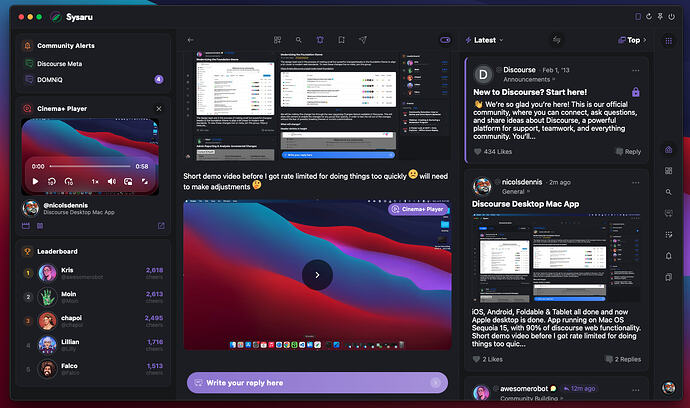Click the video progress seek bar
This screenshot has width=690, height=408.
[90, 166]
